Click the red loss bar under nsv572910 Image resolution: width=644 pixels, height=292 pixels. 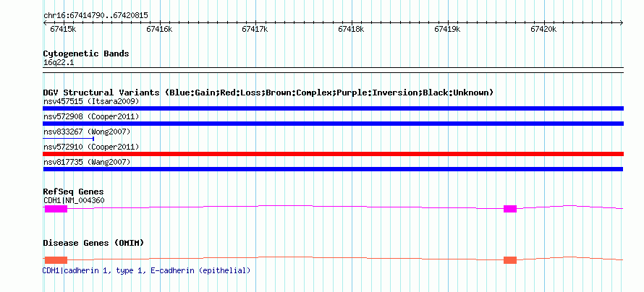[333, 154]
